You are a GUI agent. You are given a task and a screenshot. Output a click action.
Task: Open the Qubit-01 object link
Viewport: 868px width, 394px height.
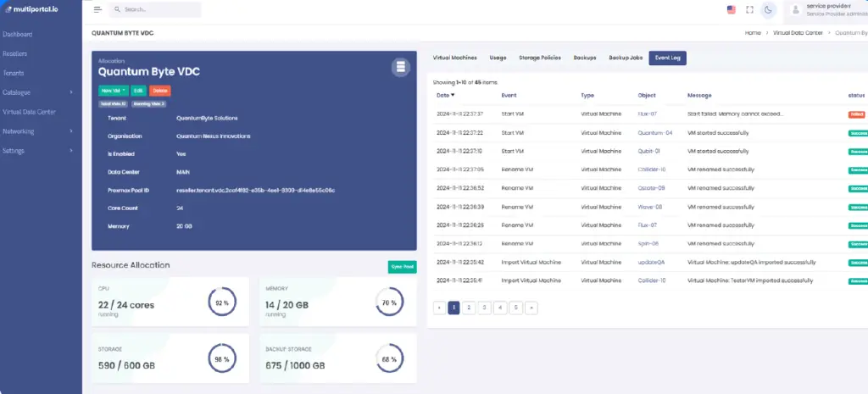pos(648,151)
